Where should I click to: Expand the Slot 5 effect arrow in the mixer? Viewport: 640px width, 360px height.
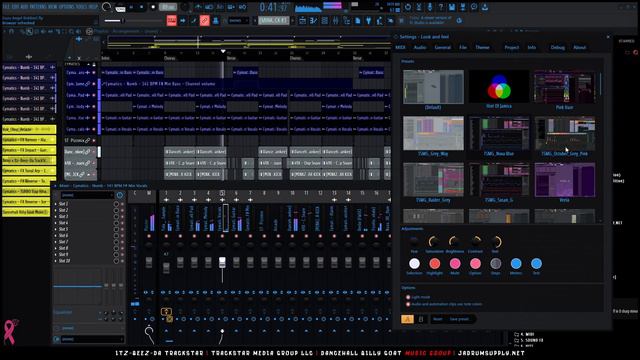pos(56,229)
